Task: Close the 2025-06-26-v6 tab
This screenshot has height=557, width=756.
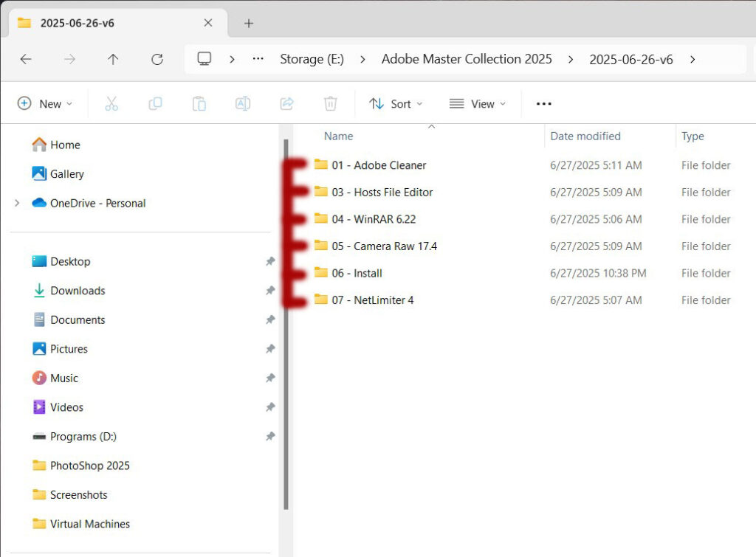Action: click(208, 23)
